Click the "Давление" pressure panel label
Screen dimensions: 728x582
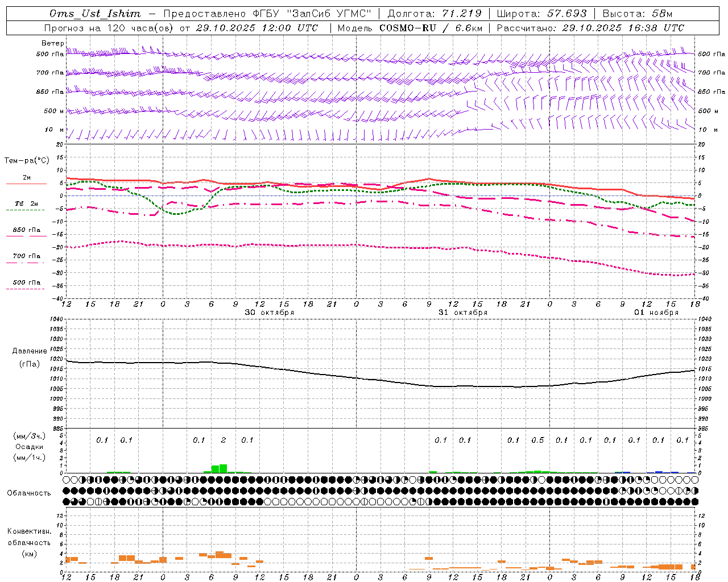pos(30,351)
